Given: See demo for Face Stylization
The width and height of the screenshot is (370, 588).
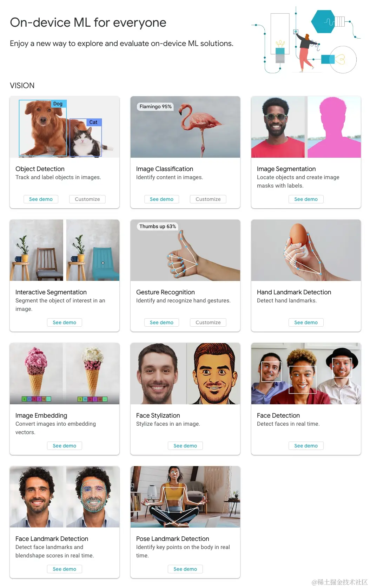Looking at the screenshot, I should [185, 446].
